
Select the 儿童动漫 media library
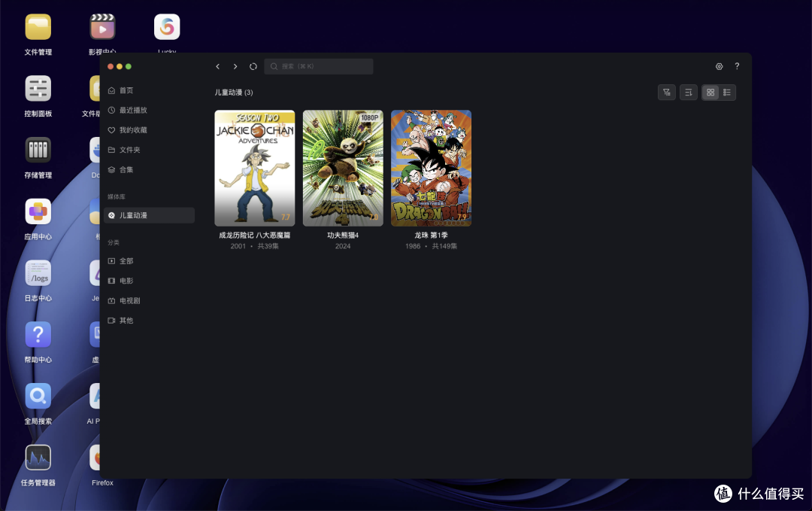[x=149, y=215]
